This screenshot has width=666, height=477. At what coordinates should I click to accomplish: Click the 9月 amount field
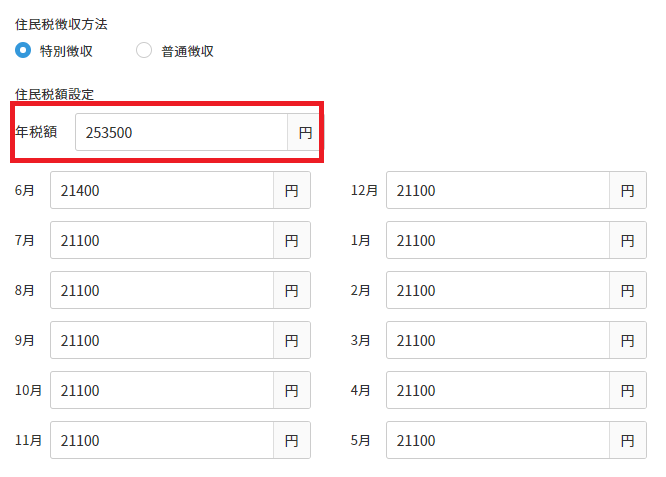162,340
